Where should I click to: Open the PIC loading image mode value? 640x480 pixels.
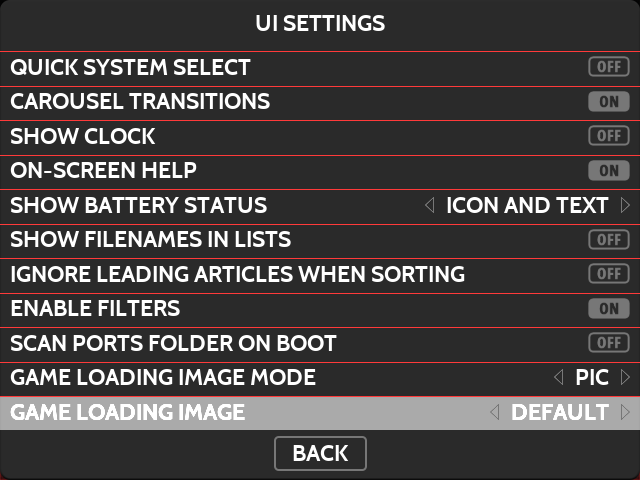tap(592, 378)
